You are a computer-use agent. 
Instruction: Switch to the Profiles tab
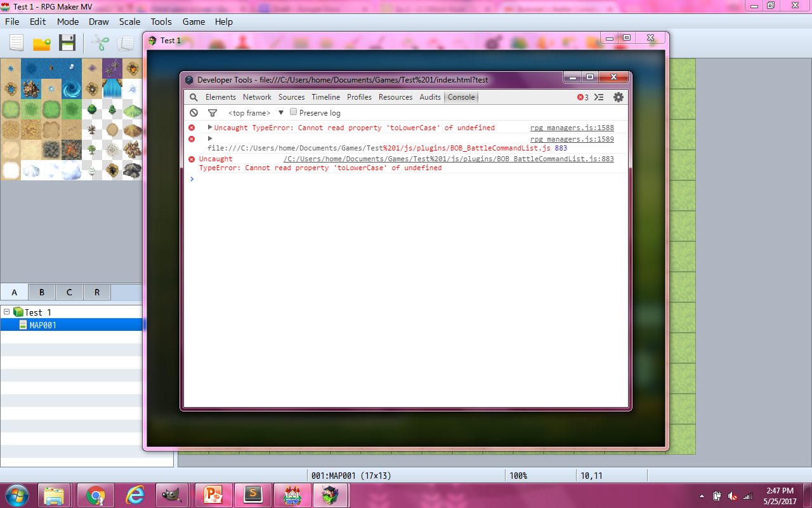pos(359,97)
